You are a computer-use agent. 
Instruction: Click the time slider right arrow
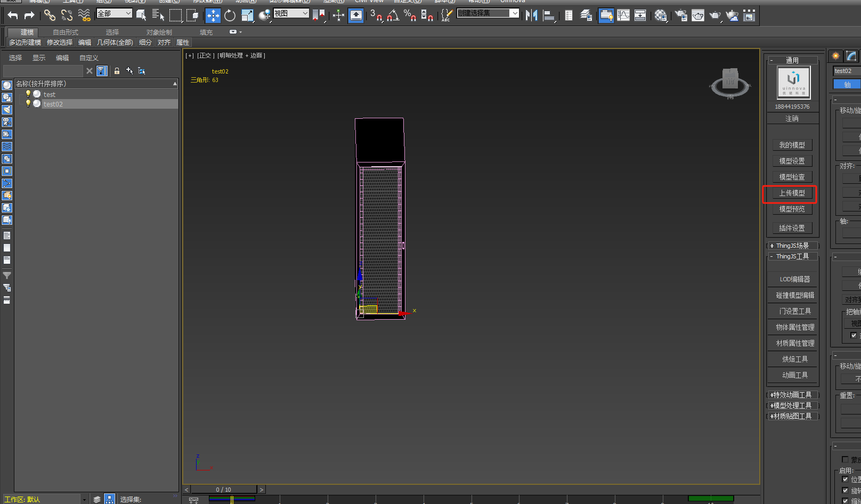[x=261, y=490]
